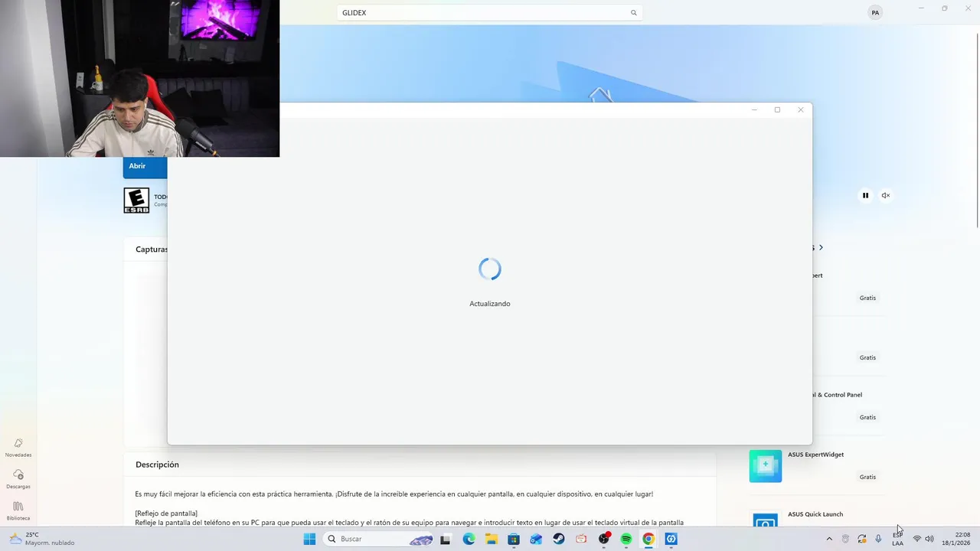The image size is (980, 551).
Task: Pause the hero video playback
Action: coord(865,195)
